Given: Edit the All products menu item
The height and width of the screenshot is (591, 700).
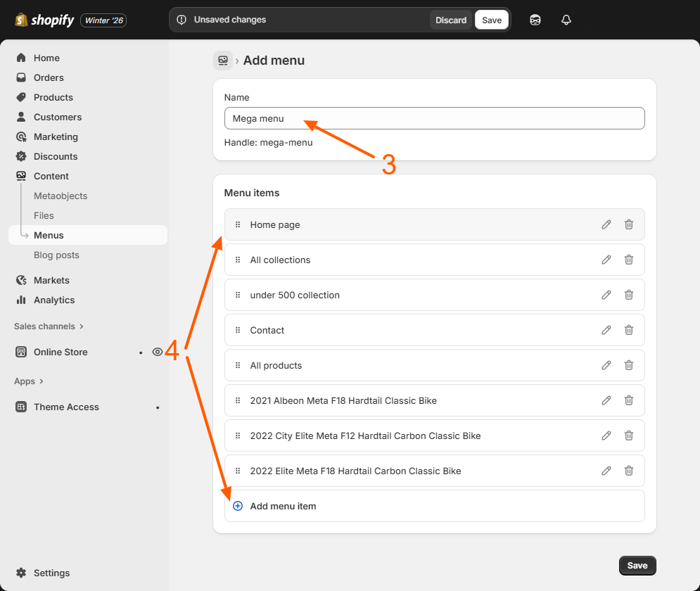Looking at the screenshot, I should (606, 366).
